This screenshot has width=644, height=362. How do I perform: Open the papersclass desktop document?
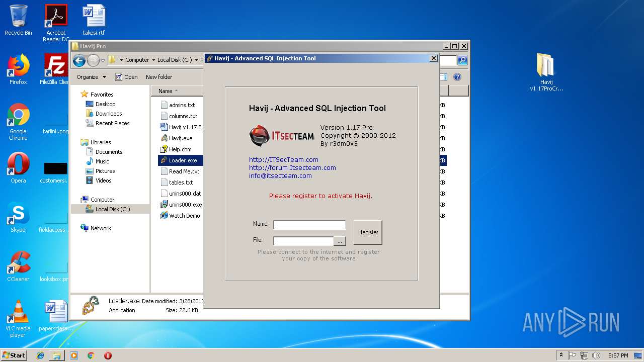point(56,315)
